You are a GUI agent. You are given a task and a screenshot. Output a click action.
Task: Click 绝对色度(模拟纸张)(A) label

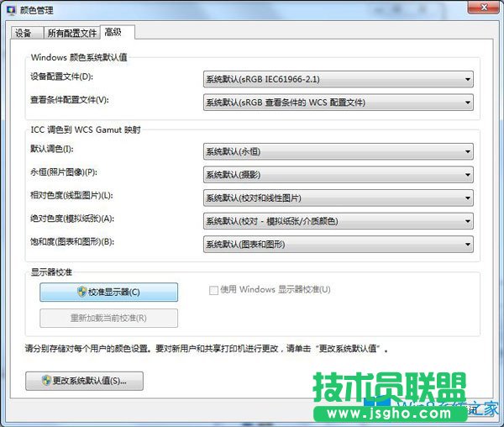tap(72, 219)
